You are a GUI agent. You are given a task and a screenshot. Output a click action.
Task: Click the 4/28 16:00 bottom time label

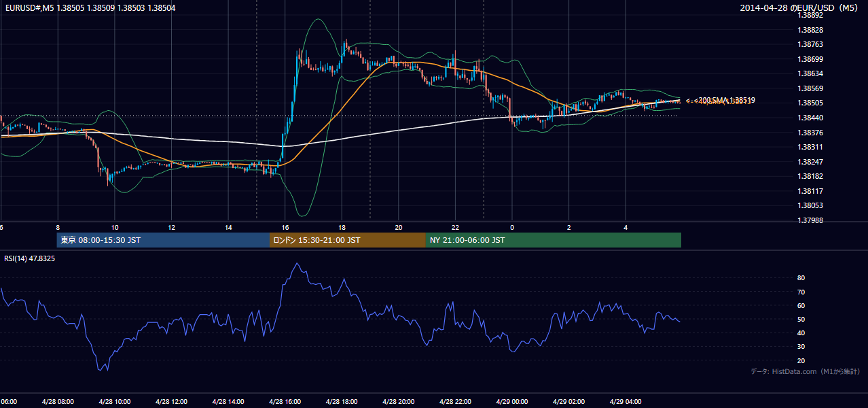pyautogui.click(x=285, y=401)
